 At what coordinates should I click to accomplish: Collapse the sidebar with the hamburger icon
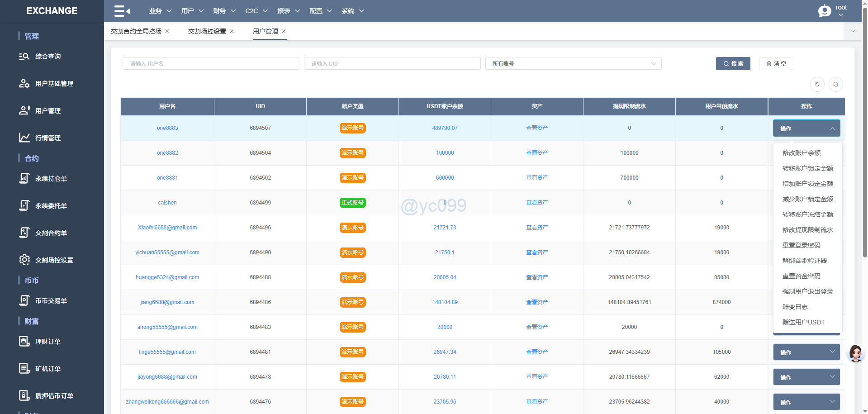[x=122, y=11]
